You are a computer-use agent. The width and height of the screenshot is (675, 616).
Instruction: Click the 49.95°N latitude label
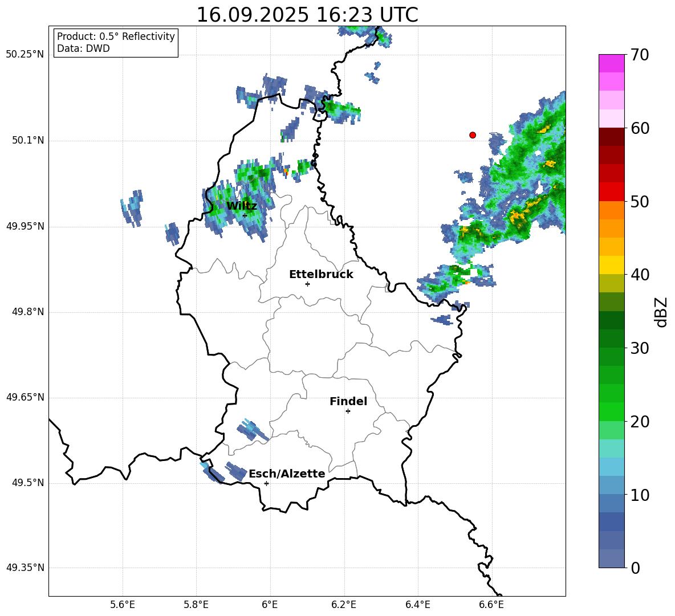pos(25,226)
